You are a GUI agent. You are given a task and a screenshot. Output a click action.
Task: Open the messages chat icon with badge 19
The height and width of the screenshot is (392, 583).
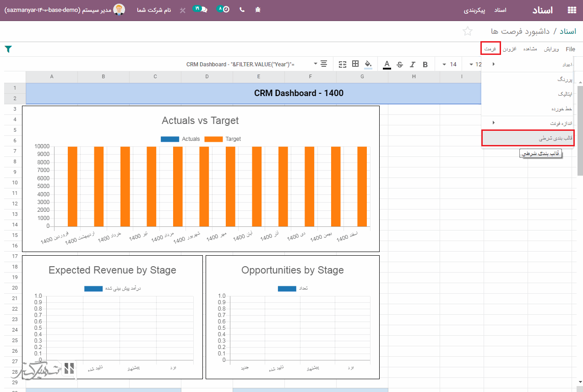[x=200, y=9]
